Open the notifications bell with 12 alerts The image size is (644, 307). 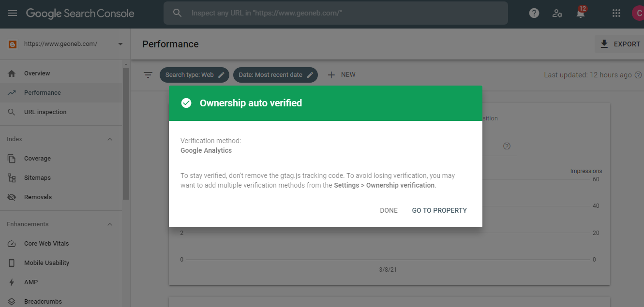coord(581,13)
